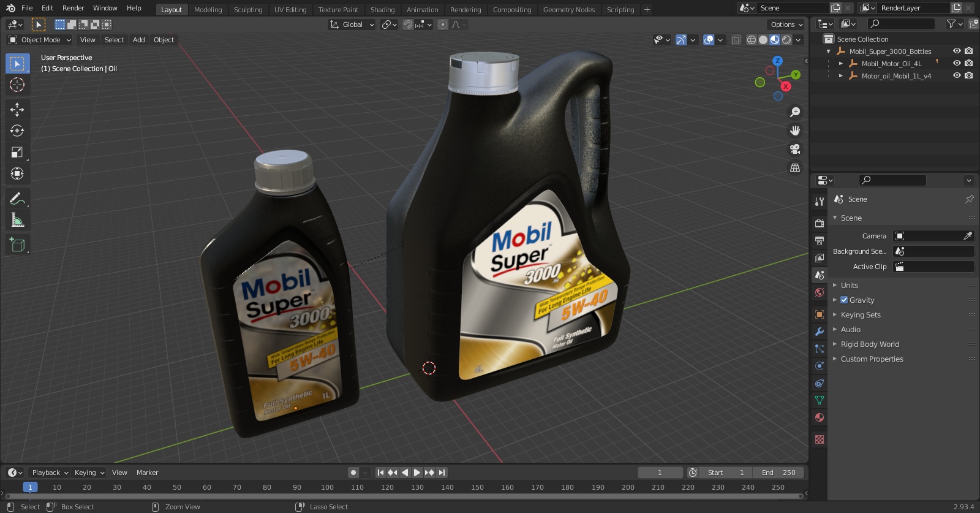980x513 pixels.
Task: Toggle the Gravity checkbox
Action: coord(844,300)
